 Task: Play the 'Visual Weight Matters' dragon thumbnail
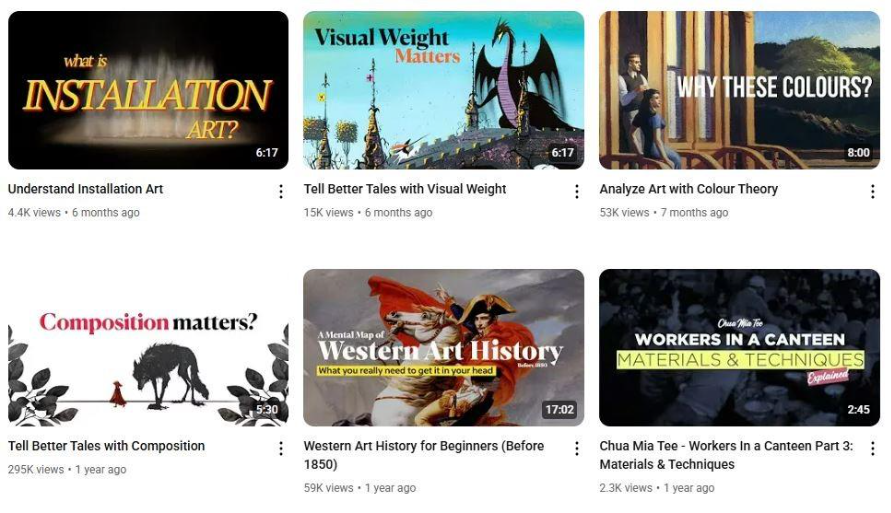tap(443, 90)
